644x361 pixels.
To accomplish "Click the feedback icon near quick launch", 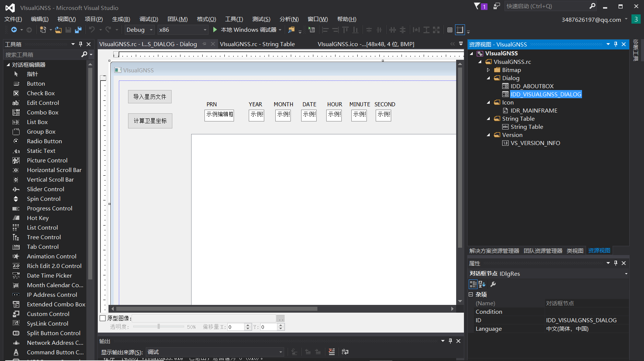I will pyautogui.click(x=496, y=6).
